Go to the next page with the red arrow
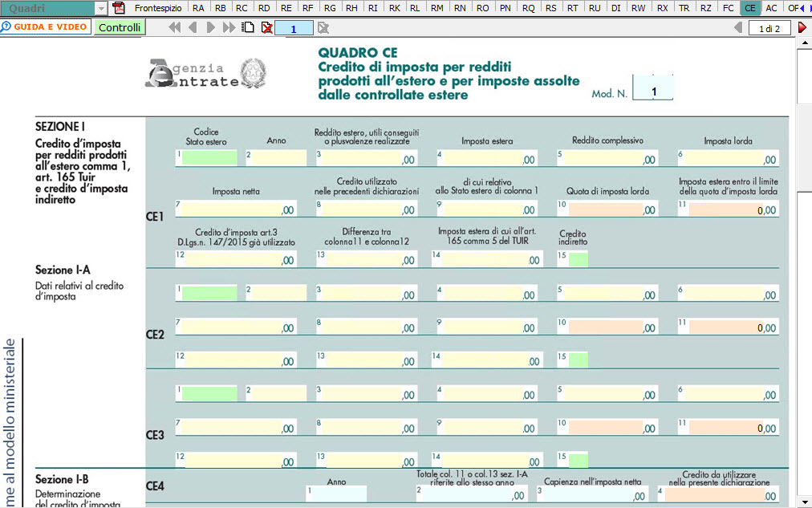Screen dimensions: 812x508 click(802, 28)
